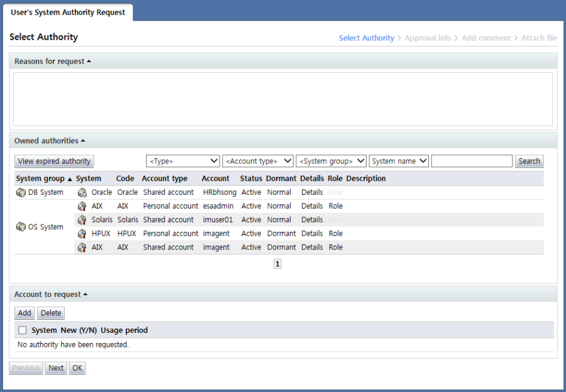
Task: Sort by System group column arrow
Action: 70,179
